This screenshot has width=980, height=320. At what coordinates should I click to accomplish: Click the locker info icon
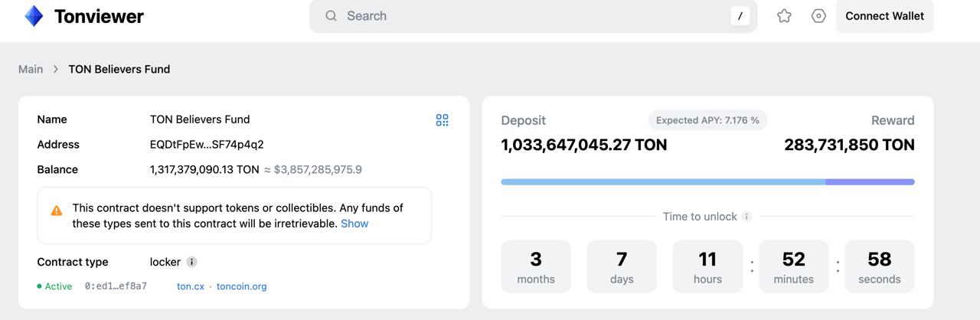191,262
